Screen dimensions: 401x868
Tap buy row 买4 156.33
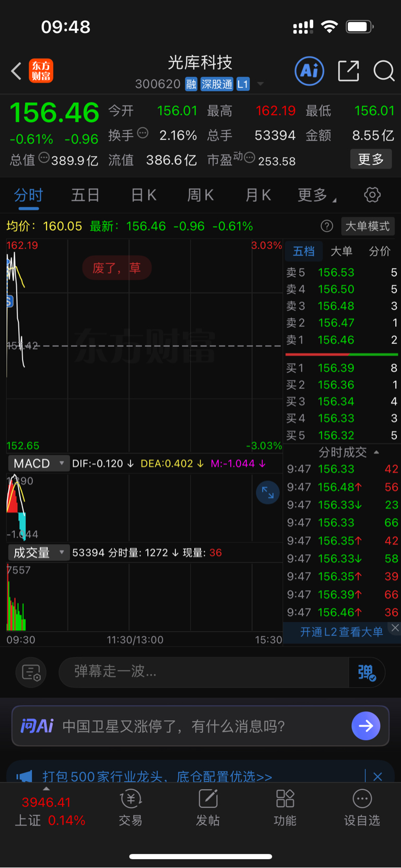click(342, 418)
